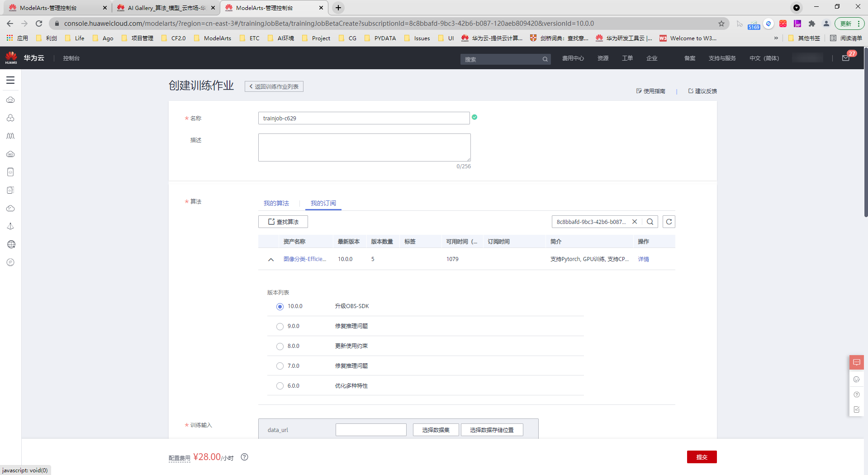Refresh the subscribed algorithm list

click(x=669, y=222)
